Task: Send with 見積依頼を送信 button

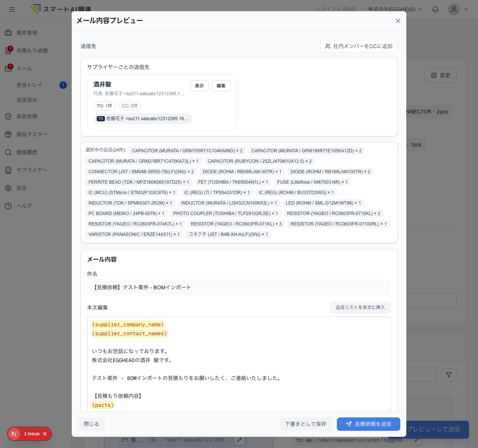Action: click(x=369, y=424)
